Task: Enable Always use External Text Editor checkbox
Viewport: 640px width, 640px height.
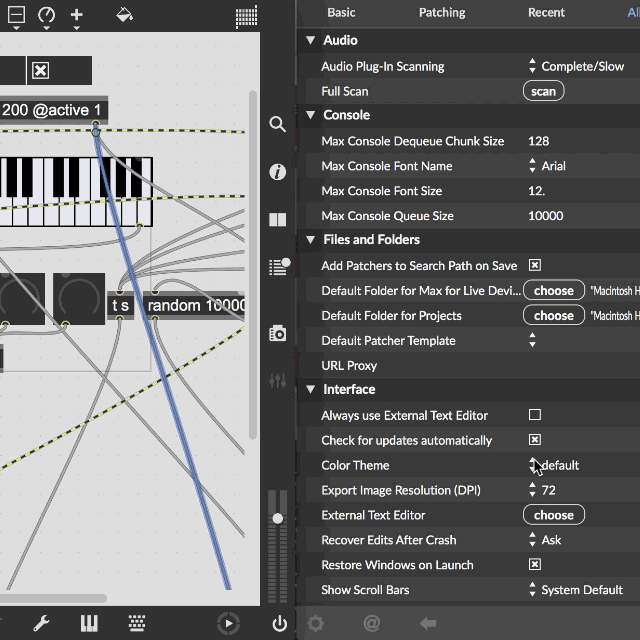Action: [535, 415]
